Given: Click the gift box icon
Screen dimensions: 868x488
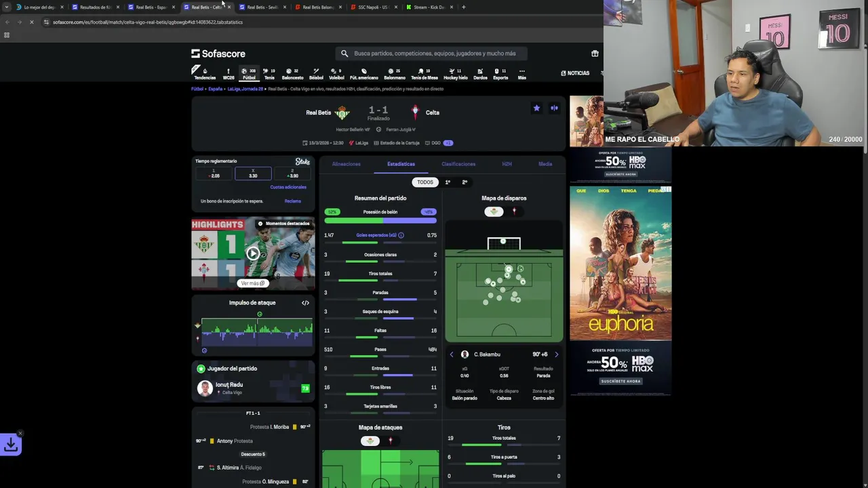Looking at the screenshot, I should click(595, 54).
